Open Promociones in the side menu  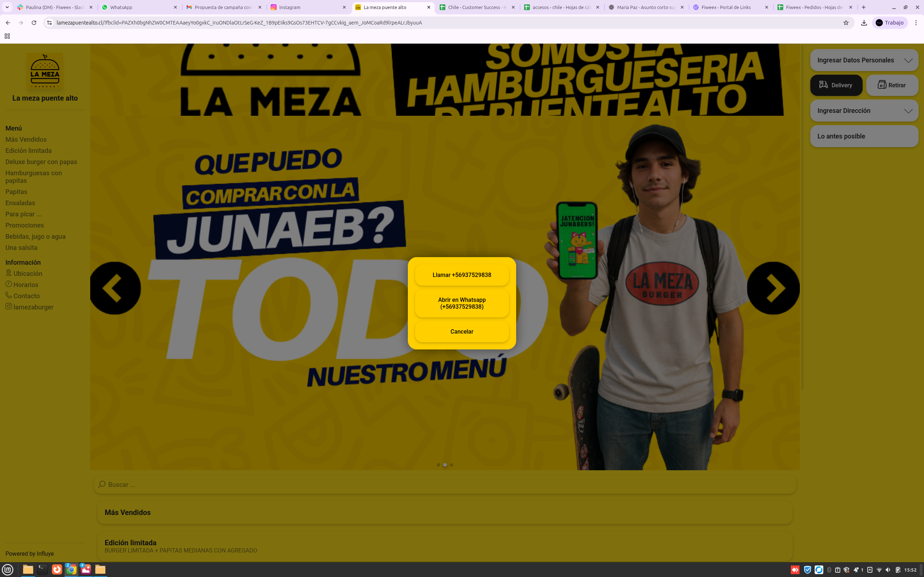25,225
